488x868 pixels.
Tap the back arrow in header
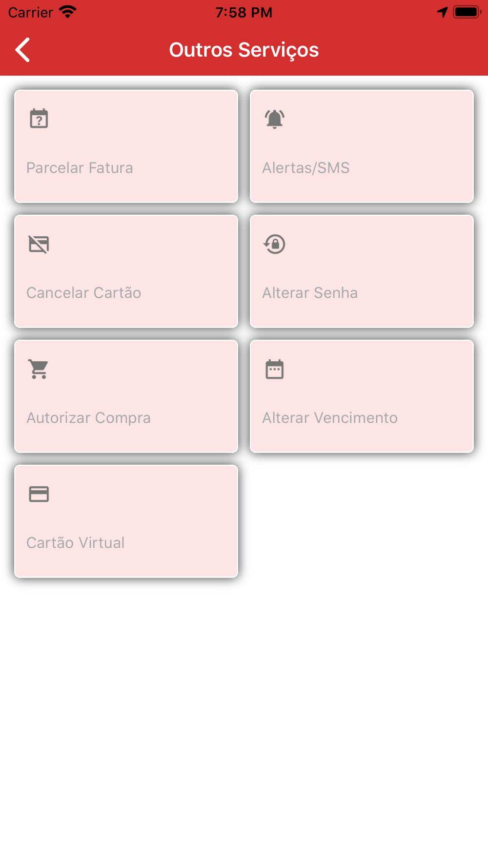point(22,50)
